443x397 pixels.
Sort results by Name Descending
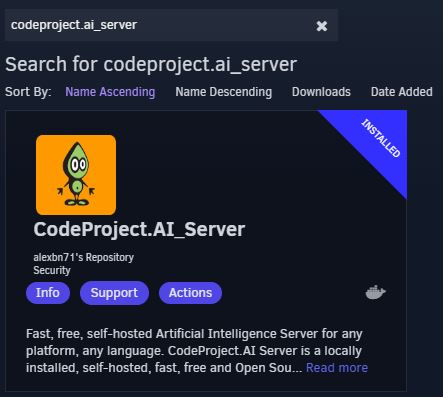pos(224,92)
